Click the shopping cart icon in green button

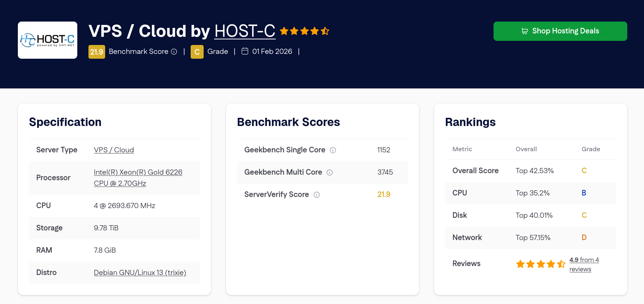click(525, 31)
